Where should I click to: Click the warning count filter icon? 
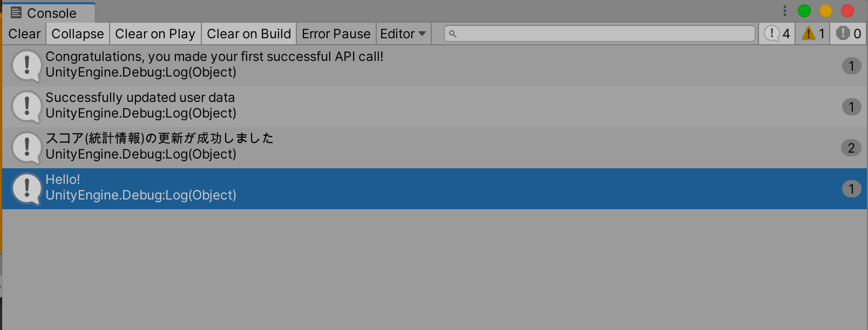tap(808, 33)
